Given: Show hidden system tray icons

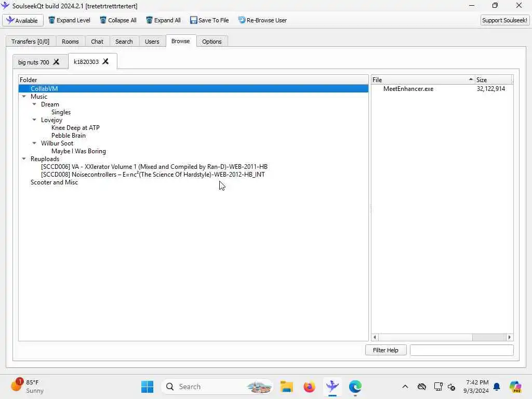Looking at the screenshot, I should (x=405, y=387).
